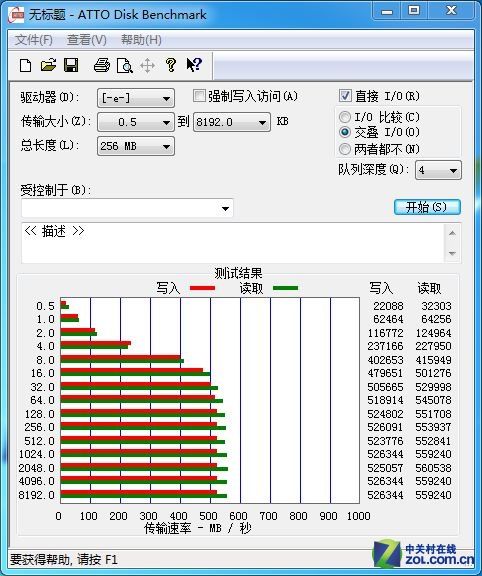Print results with the printer icon
This screenshot has height=576, width=482.
coord(102,65)
